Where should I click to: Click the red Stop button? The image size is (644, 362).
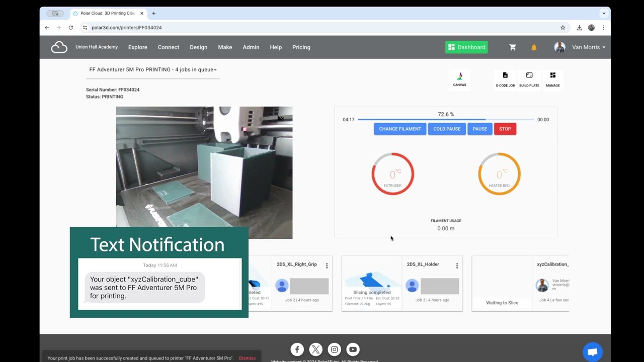pos(505,129)
